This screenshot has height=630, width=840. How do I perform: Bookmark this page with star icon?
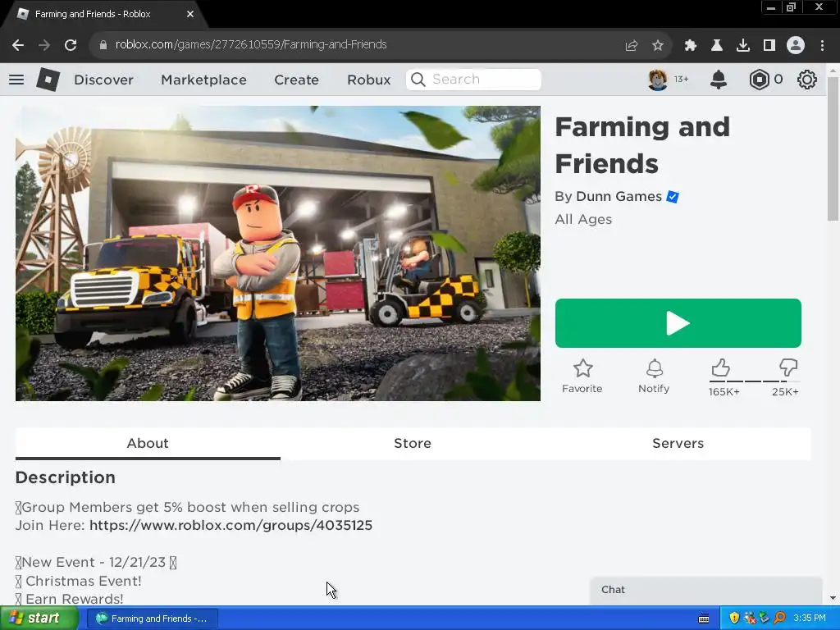(658, 46)
